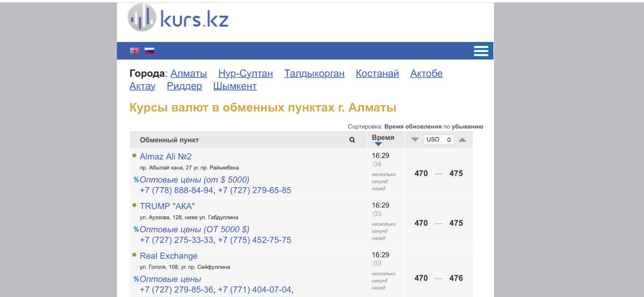Click the percent icon beside Almaz Ali wholesale prices
This screenshot has height=297, width=644.
pos(136,180)
